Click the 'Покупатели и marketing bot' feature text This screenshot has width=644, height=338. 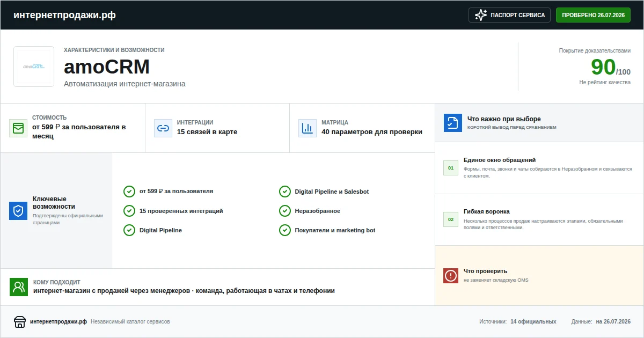[x=335, y=230]
